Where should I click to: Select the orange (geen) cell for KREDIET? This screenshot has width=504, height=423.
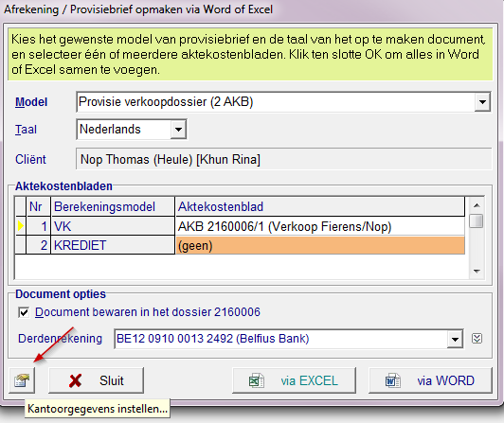[x=320, y=246]
